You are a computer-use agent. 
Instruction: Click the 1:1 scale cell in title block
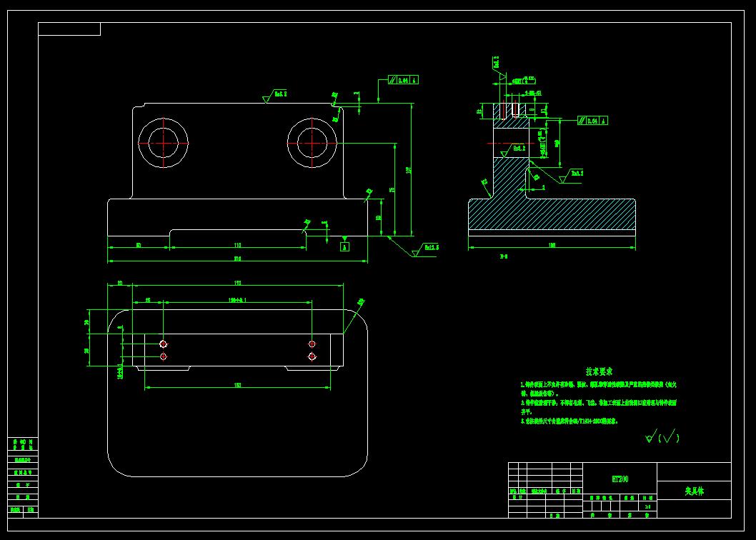[647, 506]
